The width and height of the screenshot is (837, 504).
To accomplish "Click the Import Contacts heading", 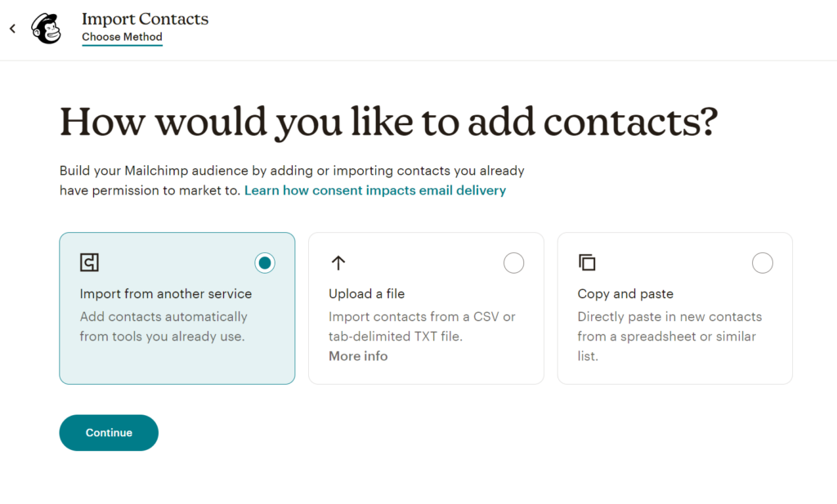I will coord(145,18).
